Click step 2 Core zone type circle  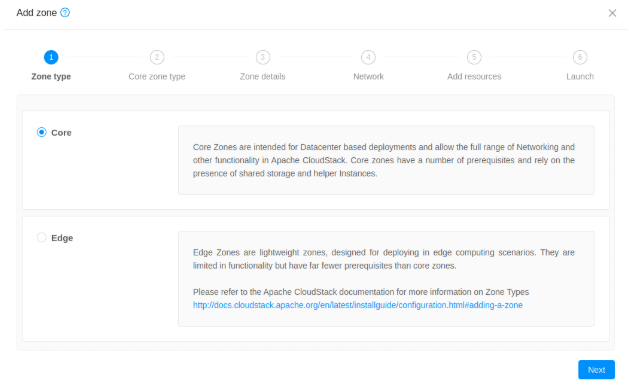157,57
